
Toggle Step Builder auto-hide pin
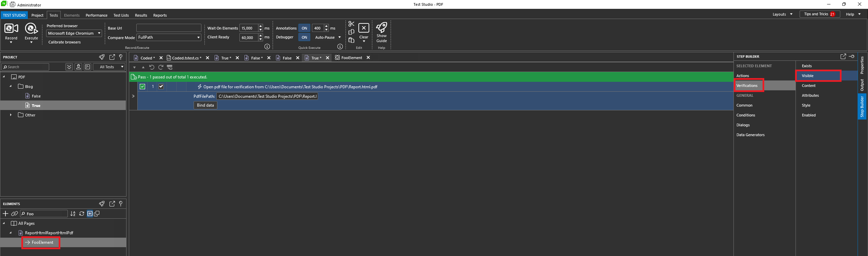coord(852,56)
